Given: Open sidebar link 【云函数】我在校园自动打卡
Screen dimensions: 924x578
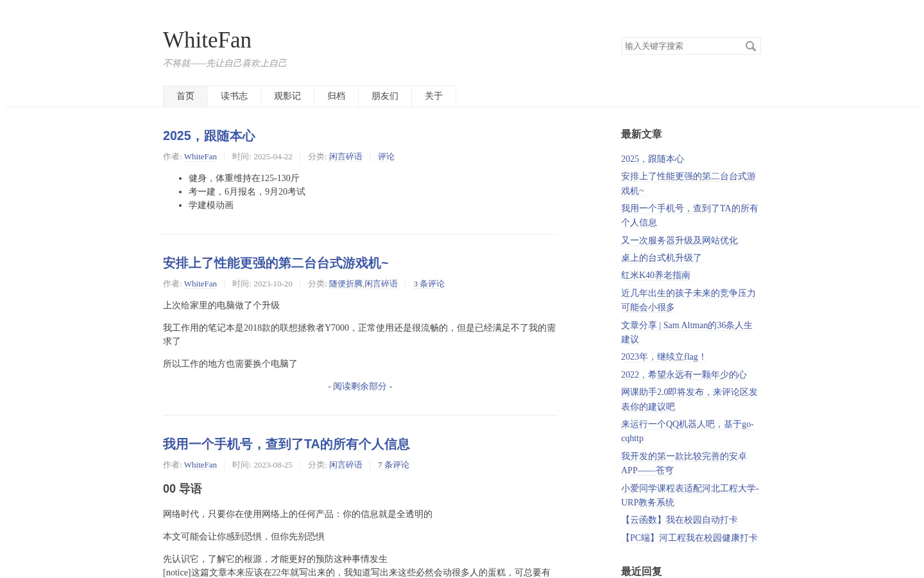Looking at the screenshot, I should click(x=680, y=520).
